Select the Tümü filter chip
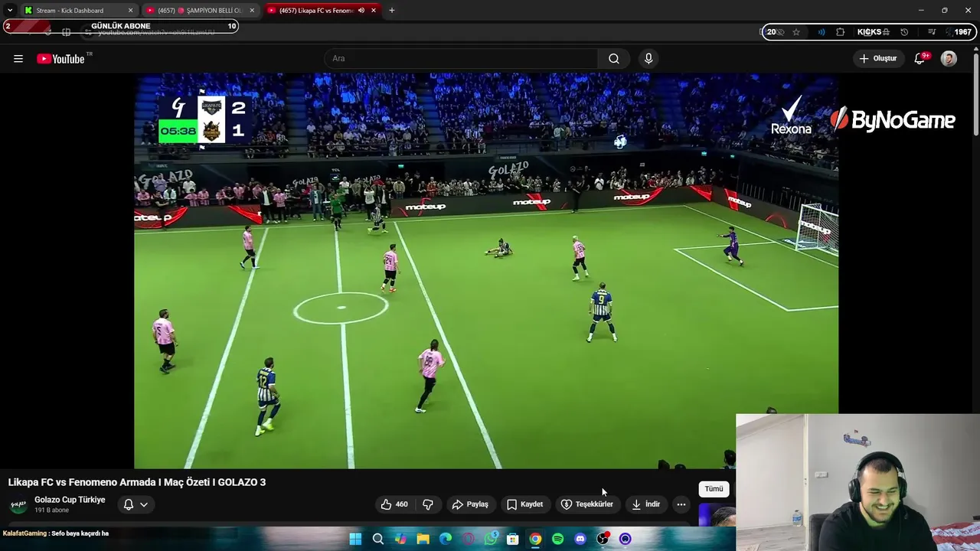The height and width of the screenshot is (551, 980). pyautogui.click(x=714, y=489)
